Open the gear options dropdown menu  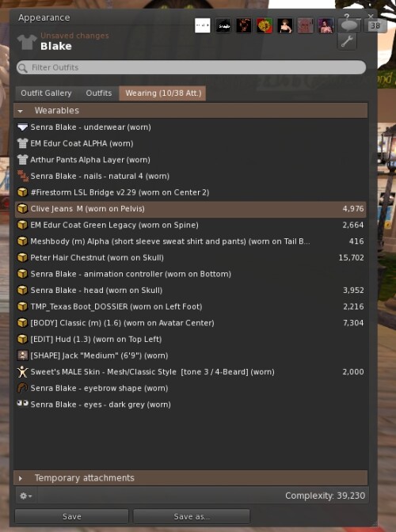point(26,496)
